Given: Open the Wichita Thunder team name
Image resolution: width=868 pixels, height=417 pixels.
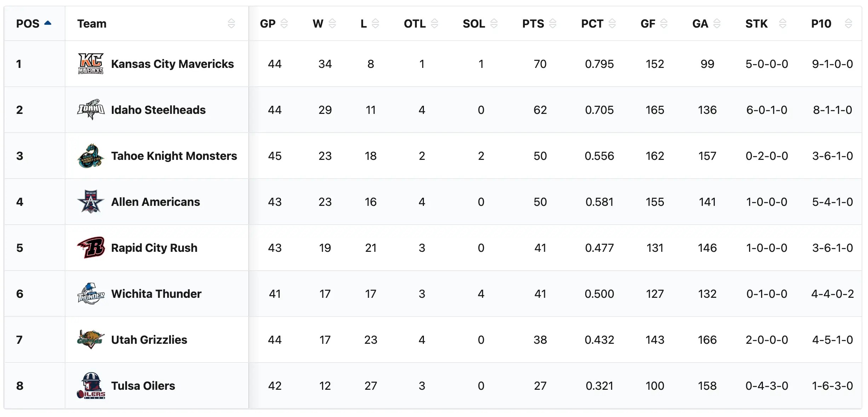Looking at the screenshot, I should click(x=156, y=294).
